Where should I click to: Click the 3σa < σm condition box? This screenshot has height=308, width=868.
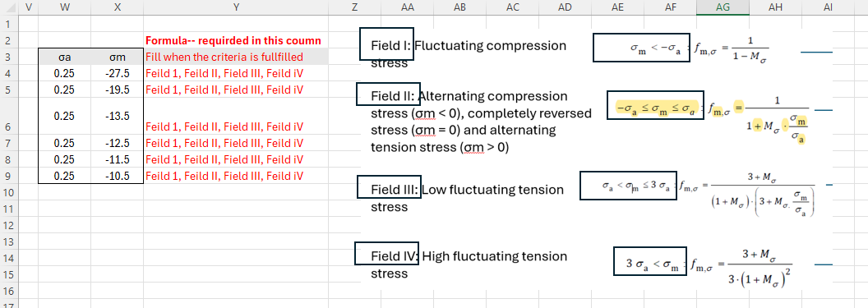[650, 261]
